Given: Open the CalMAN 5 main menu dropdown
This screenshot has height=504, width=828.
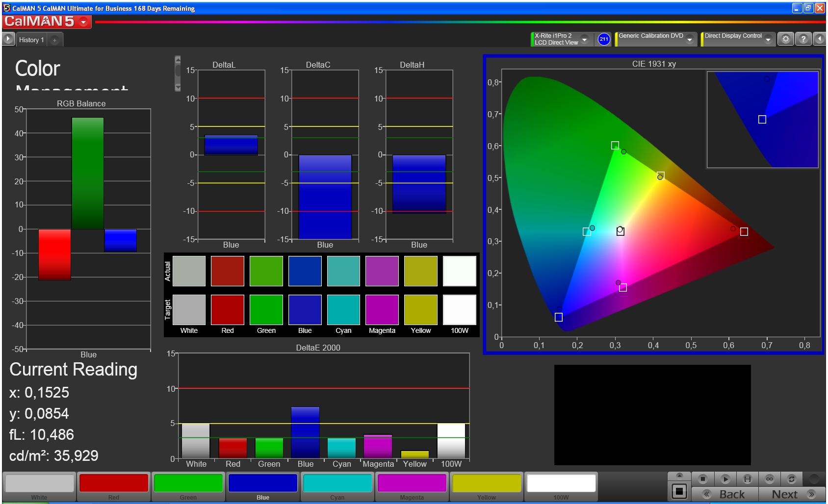Looking at the screenshot, I should (x=84, y=22).
